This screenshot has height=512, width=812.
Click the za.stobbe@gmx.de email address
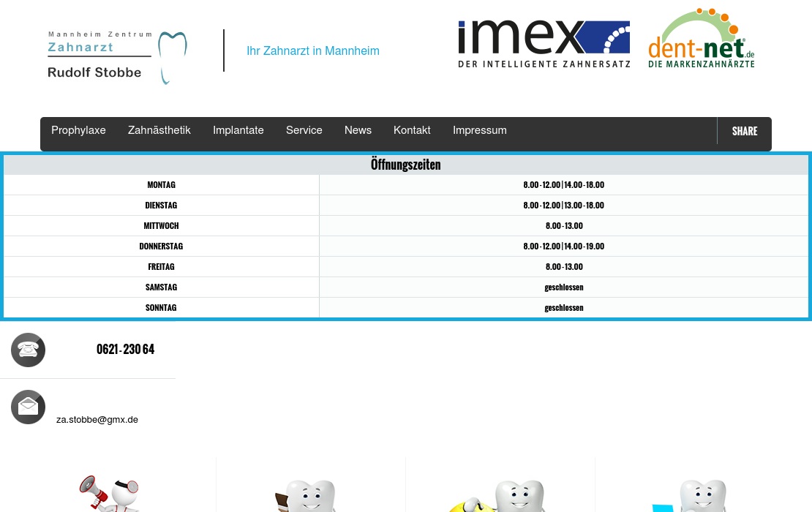pyautogui.click(x=97, y=420)
